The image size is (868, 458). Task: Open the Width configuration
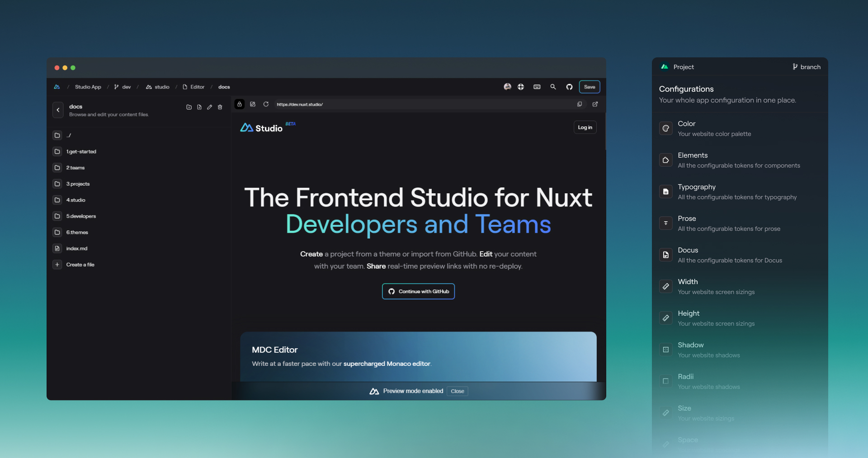[x=740, y=286]
